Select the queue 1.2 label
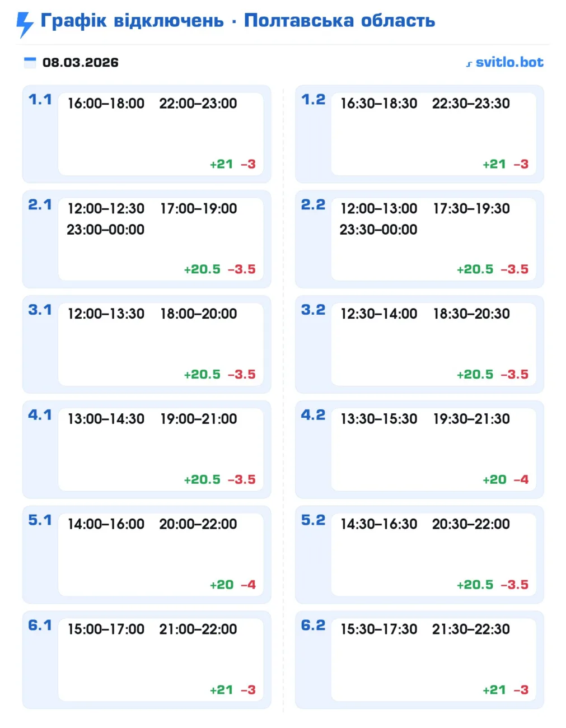Screen dimensions: 566x728 313,100
